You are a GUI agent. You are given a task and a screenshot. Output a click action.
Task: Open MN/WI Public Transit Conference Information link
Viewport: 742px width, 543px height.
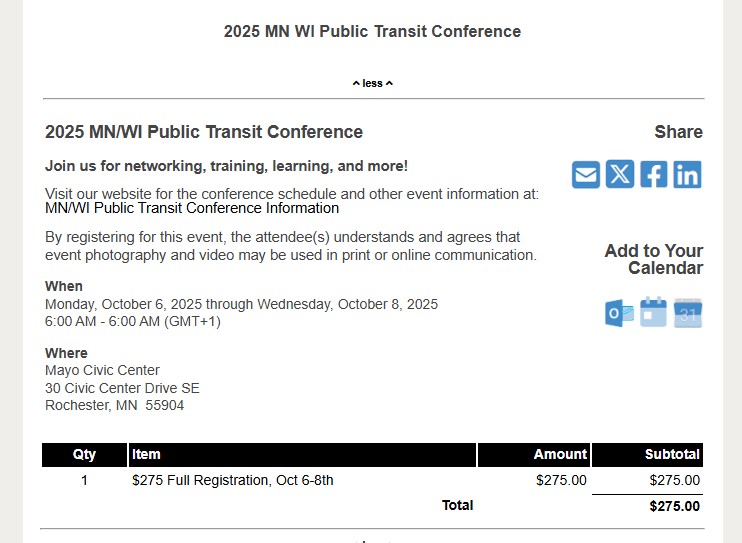click(x=192, y=208)
